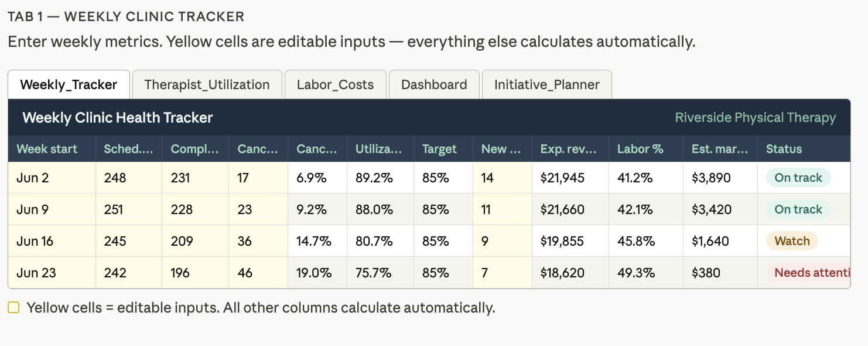Click the Jun 16 week start cell
This screenshot has height=346, width=868.
click(52, 241)
